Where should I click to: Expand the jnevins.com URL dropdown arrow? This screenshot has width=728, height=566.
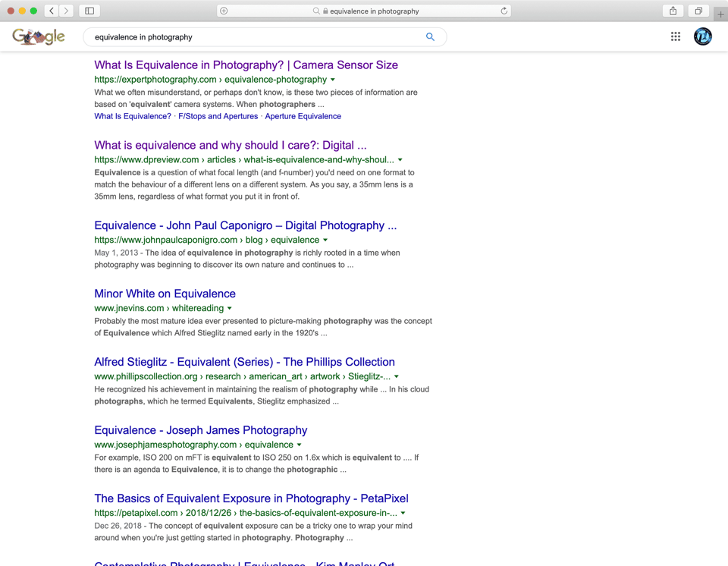pyautogui.click(x=230, y=309)
